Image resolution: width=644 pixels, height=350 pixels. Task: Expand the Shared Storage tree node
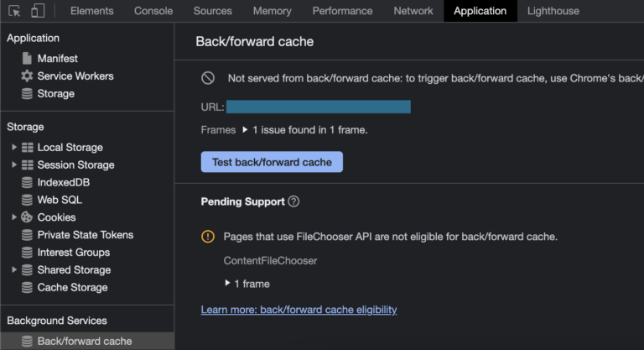click(13, 270)
